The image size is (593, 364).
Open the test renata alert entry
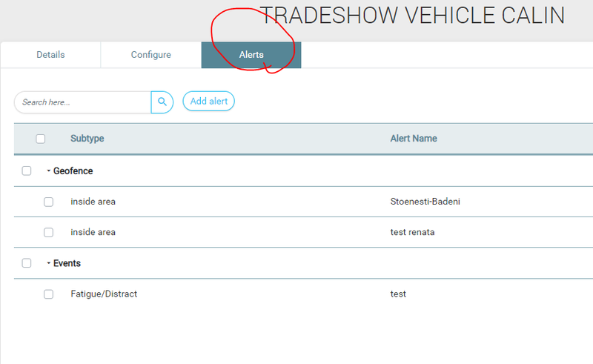point(412,232)
